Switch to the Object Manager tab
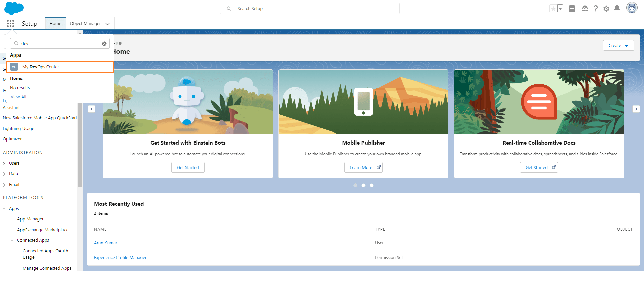The width and height of the screenshot is (644, 281). [85, 23]
